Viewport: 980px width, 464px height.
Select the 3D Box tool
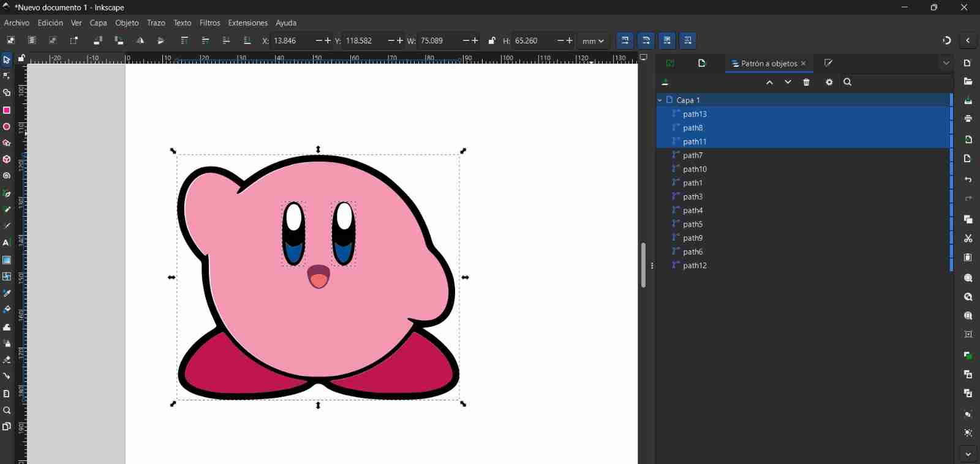(7, 159)
